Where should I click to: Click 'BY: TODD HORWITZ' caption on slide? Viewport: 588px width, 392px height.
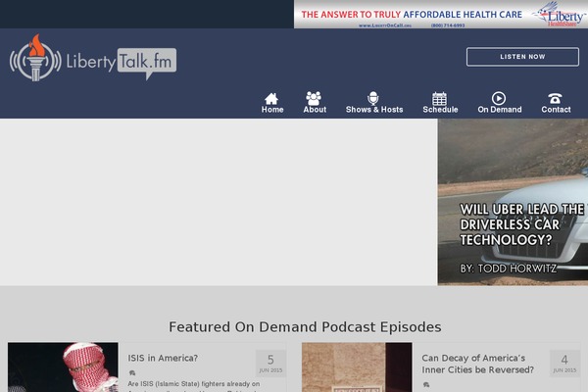[x=509, y=269]
